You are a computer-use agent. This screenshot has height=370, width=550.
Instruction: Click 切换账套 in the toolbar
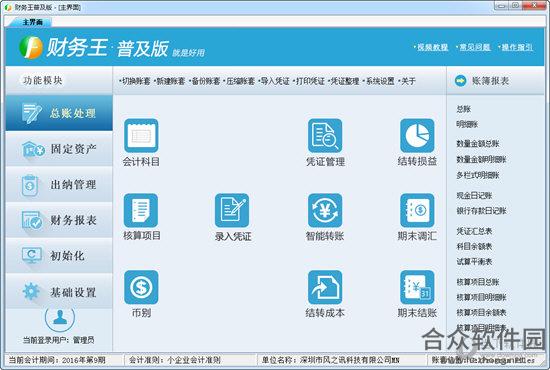pyautogui.click(x=136, y=81)
